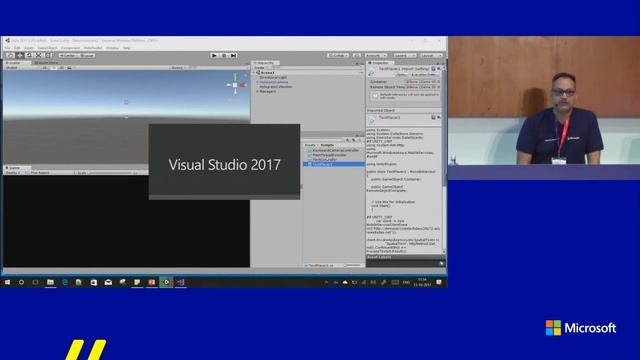Select Managers object in Hierarchy

point(268,91)
